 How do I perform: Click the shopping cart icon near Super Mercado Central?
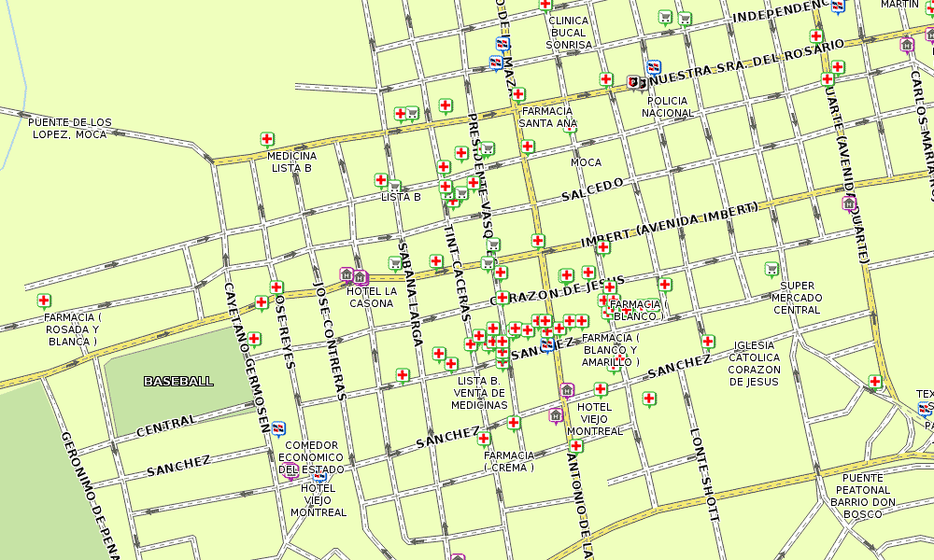771,269
